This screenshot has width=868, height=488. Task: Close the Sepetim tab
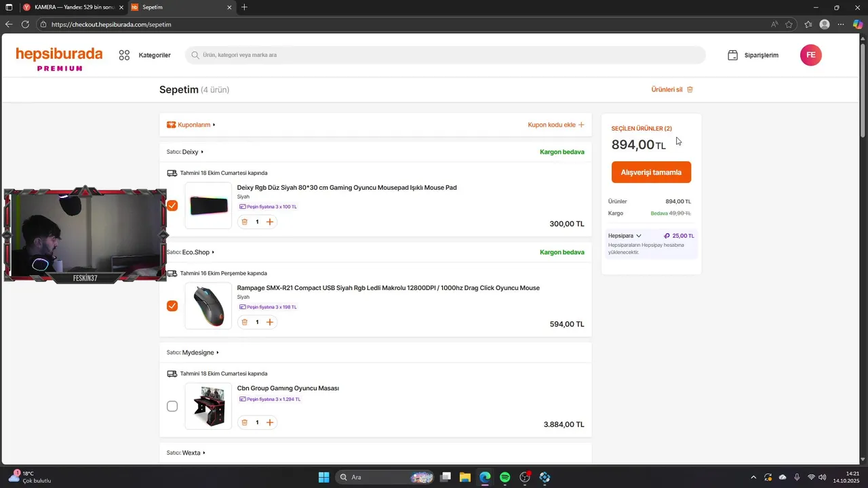click(229, 7)
